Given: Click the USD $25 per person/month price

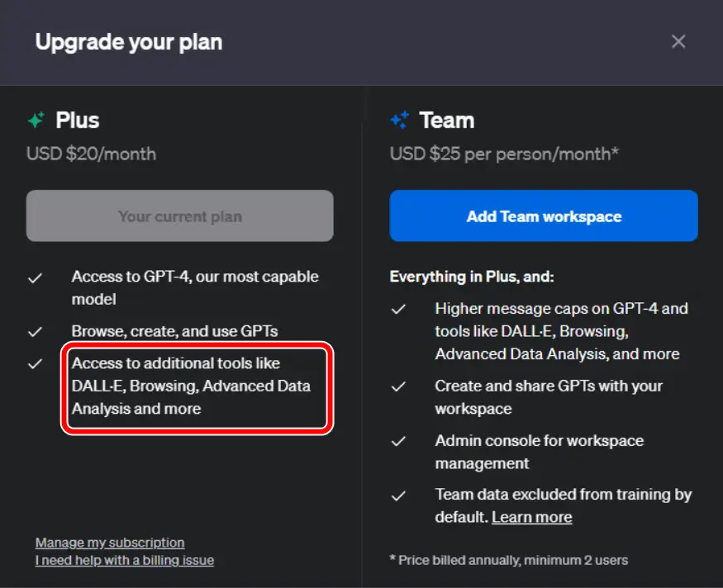Looking at the screenshot, I should 504,154.
